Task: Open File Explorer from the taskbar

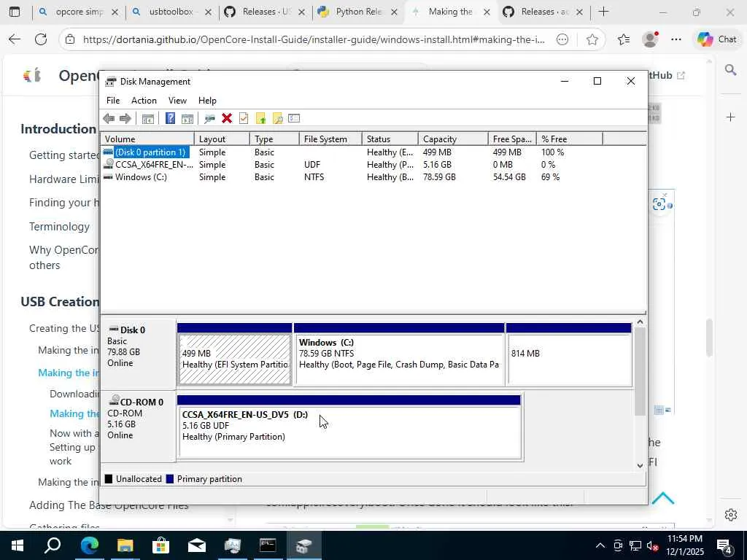Action: [125, 545]
